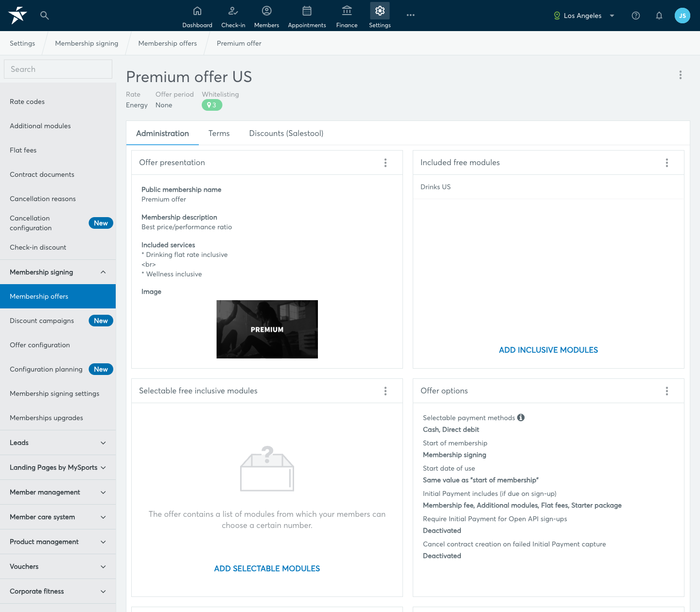This screenshot has width=700, height=612.
Task: Open Cancellation reasons in sidebar
Action: [58, 199]
